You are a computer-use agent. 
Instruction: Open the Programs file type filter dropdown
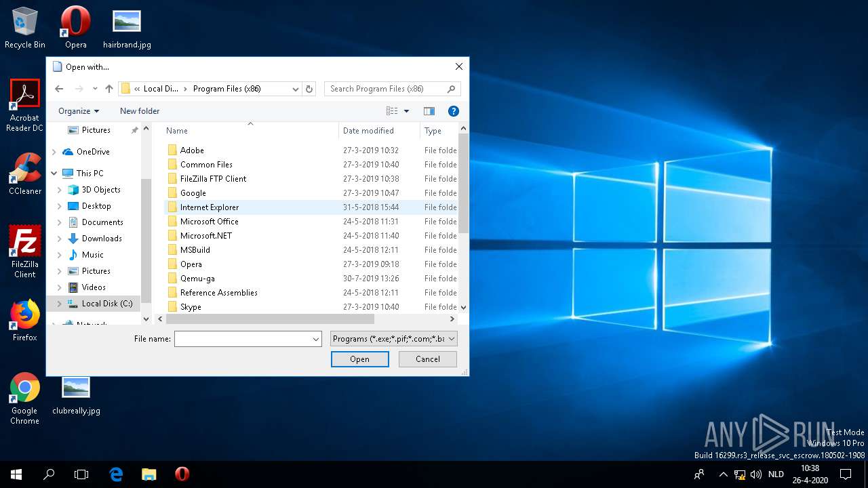coord(394,339)
